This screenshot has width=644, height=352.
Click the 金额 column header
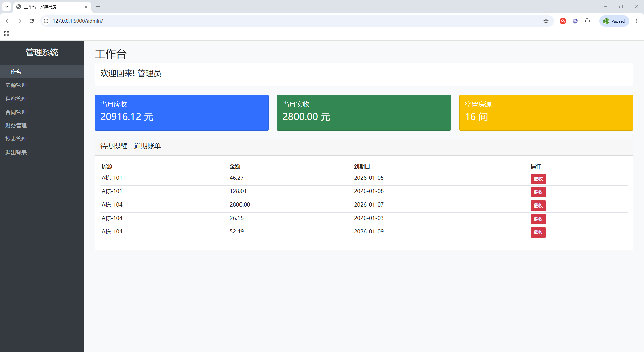pos(235,166)
